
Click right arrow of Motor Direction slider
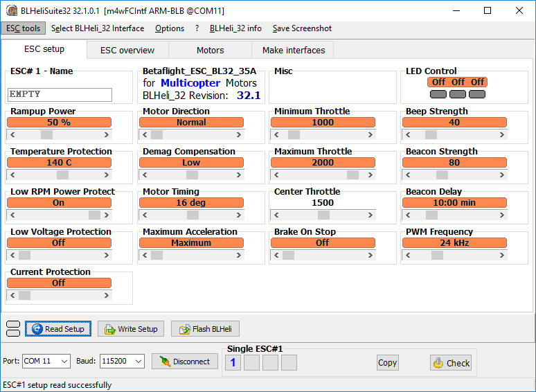(x=239, y=134)
